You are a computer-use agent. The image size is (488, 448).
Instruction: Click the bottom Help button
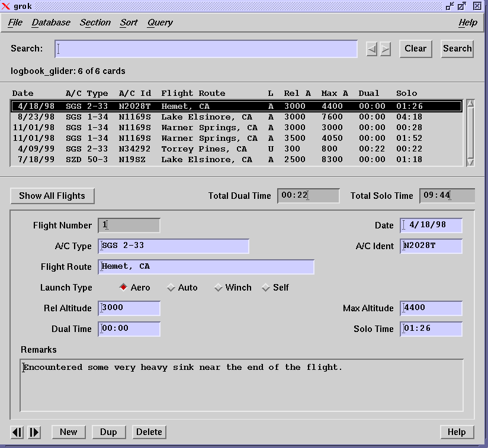[x=457, y=432]
